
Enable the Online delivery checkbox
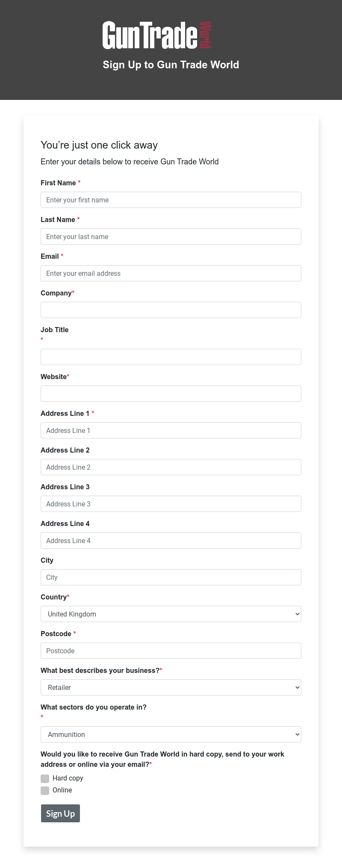click(45, 790)
